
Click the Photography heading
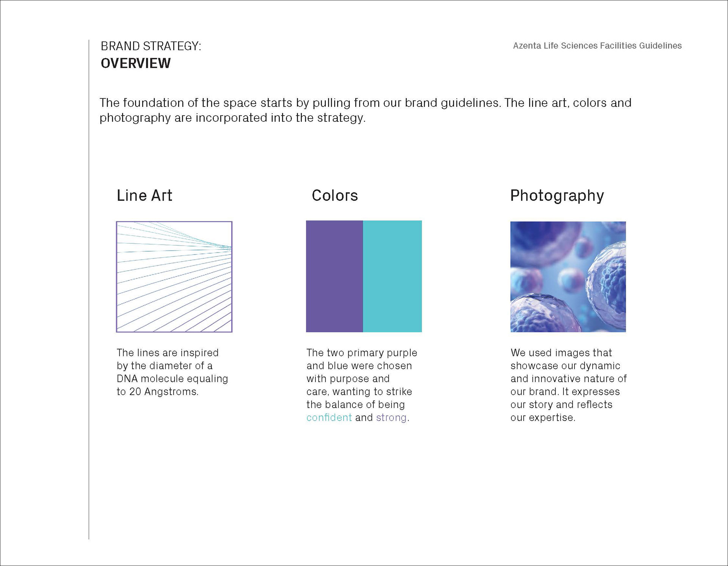pyautogui.click(x=557, y=196)
